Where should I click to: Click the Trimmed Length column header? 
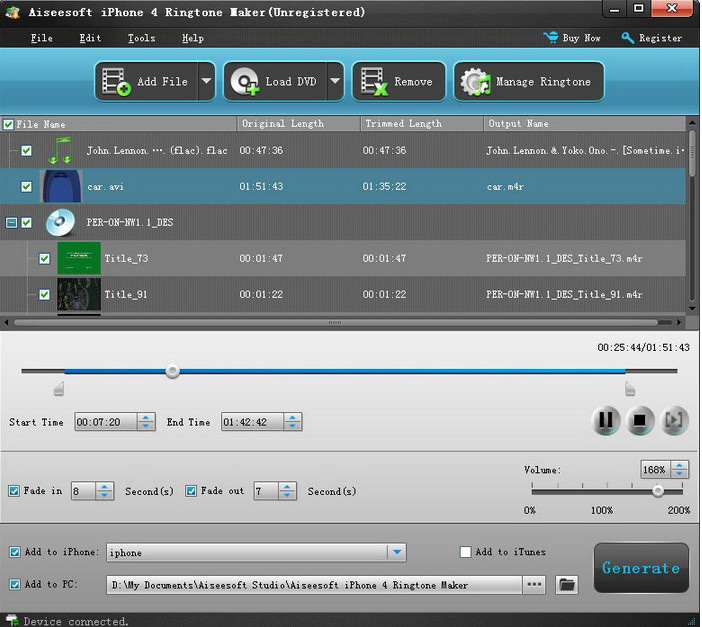422,124
